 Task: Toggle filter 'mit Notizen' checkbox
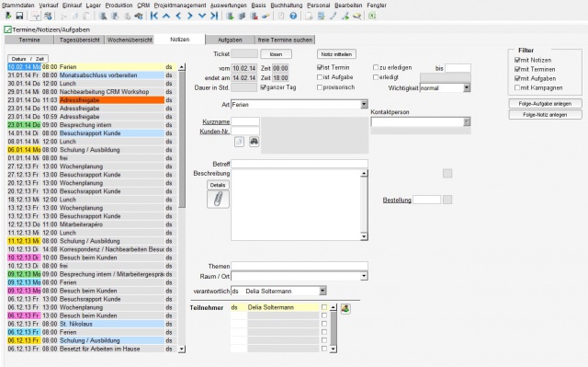point(517,60)
